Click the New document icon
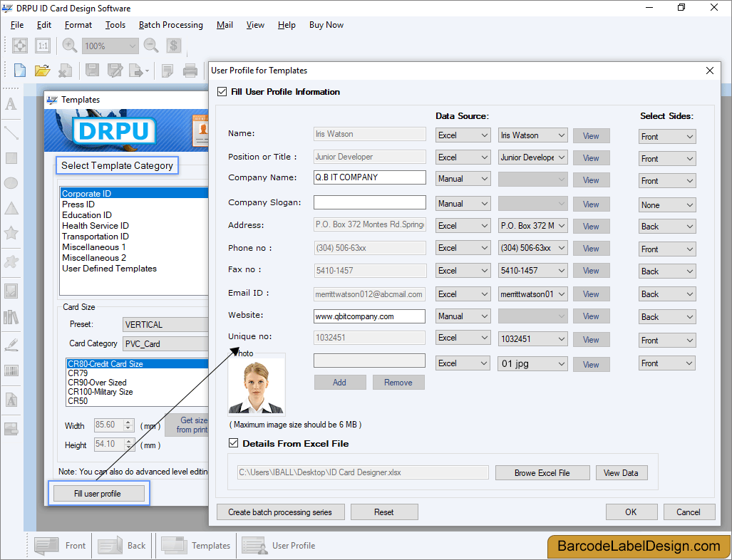The image size is (732, 560). point(20,71)
